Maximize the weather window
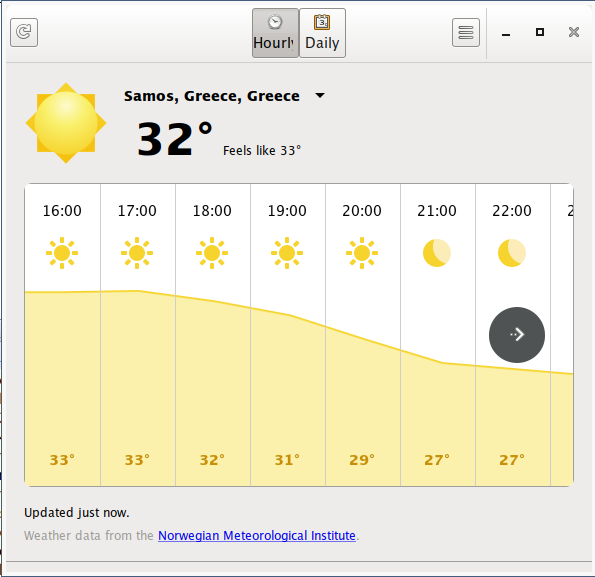The height and width of the screenshot is (577, 595). pos(540,32)
